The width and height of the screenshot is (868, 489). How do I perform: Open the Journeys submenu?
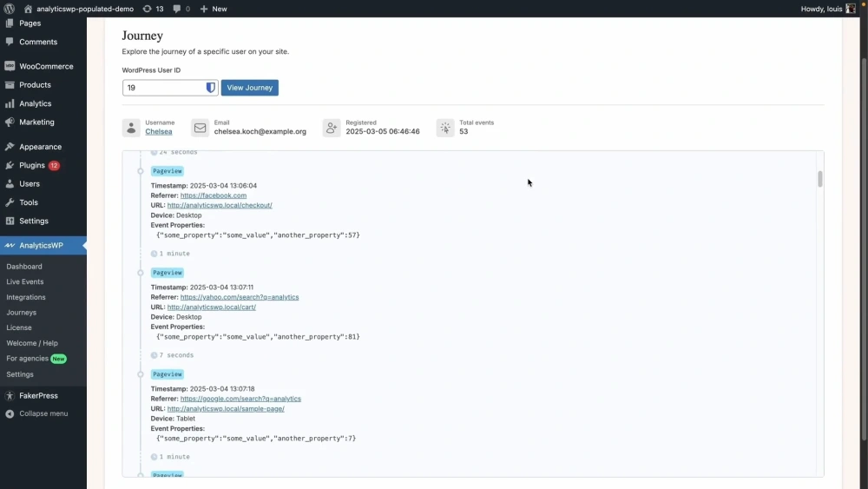(22, 313)
